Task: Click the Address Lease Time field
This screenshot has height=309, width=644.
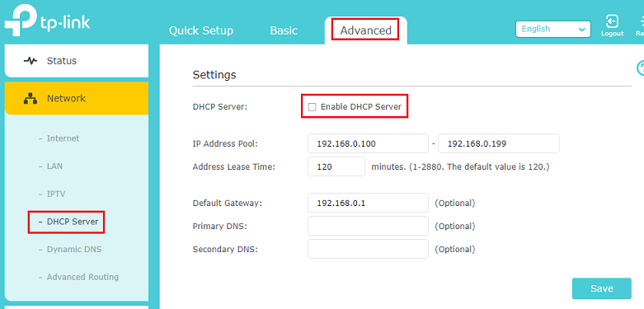Action: [x=336, y=166]
